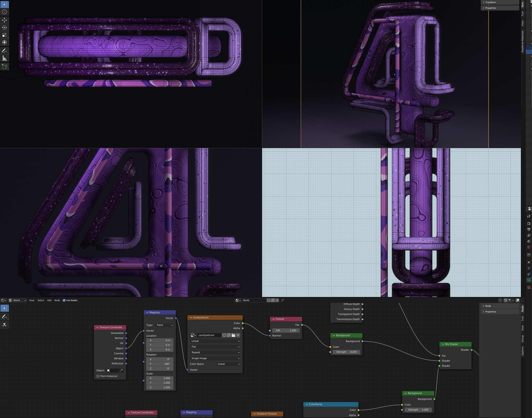
Task: Collapse the Fresnel node header
Action: click(273, 319)
